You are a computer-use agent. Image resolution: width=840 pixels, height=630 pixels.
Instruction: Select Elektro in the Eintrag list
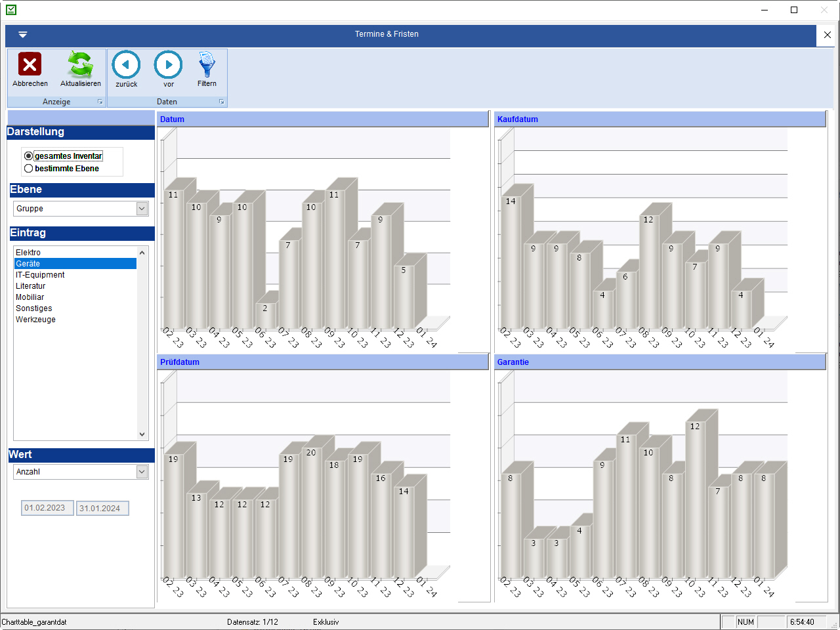tap(75, 253)
